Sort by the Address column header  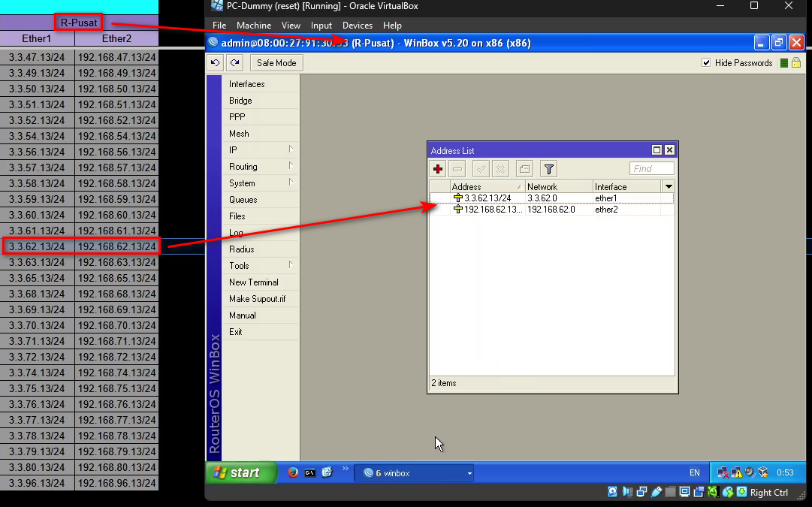[x=487, y=186]
